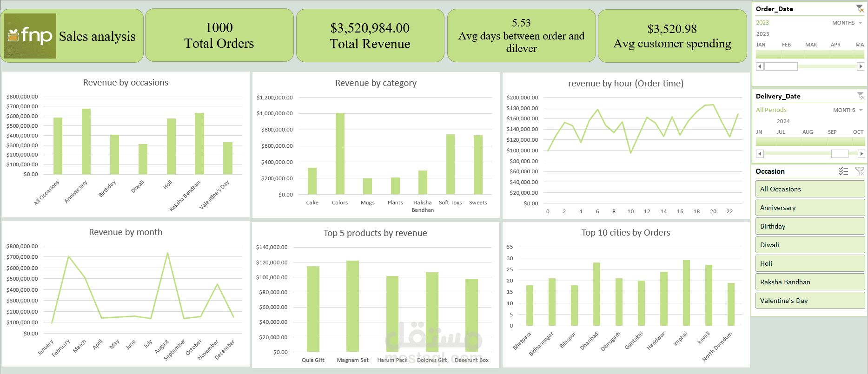The width and height of the screenshot is (868, 374).
Task: Click Order_Date timeline right scroll arrow
Action: (x=861, y=66)
